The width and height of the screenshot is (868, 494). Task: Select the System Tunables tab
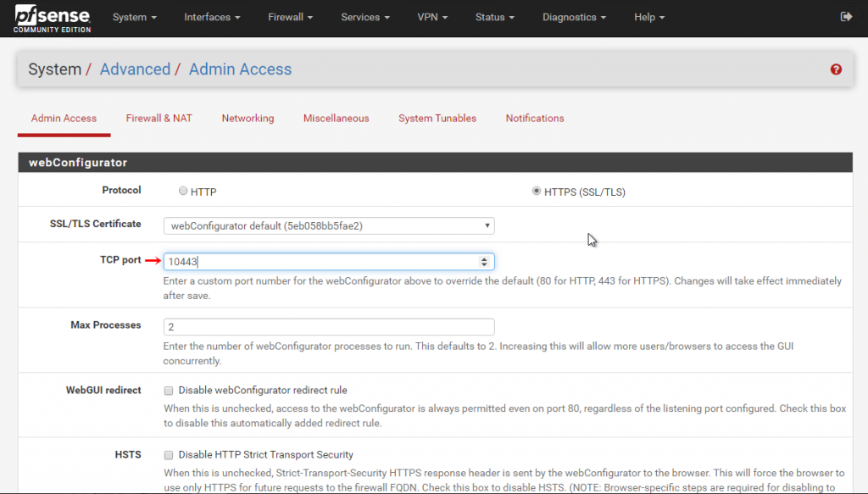[x=437, y=118]
